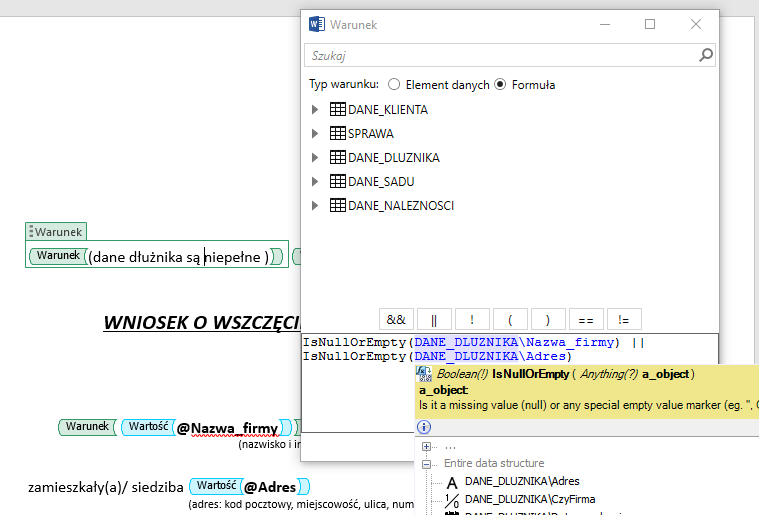Select DANE_NALEZNOSCI in the data tree
The image size is (759, 515).
pos(401,206)
